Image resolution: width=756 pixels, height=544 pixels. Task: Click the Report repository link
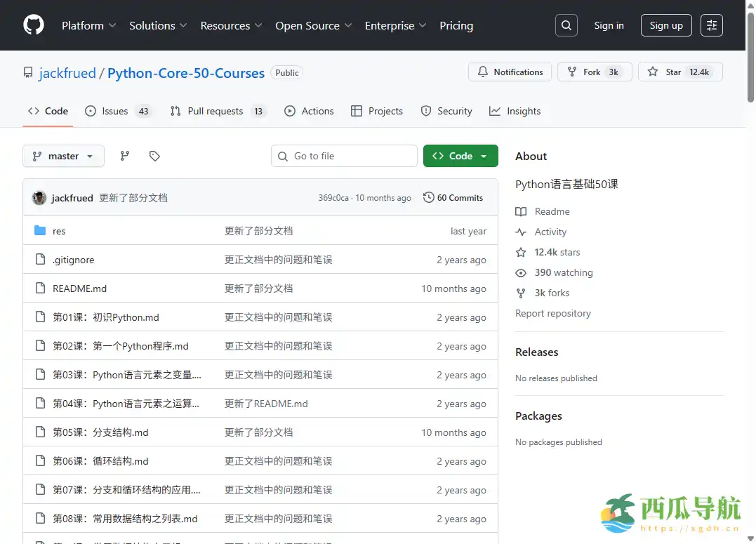click(552, 313)
